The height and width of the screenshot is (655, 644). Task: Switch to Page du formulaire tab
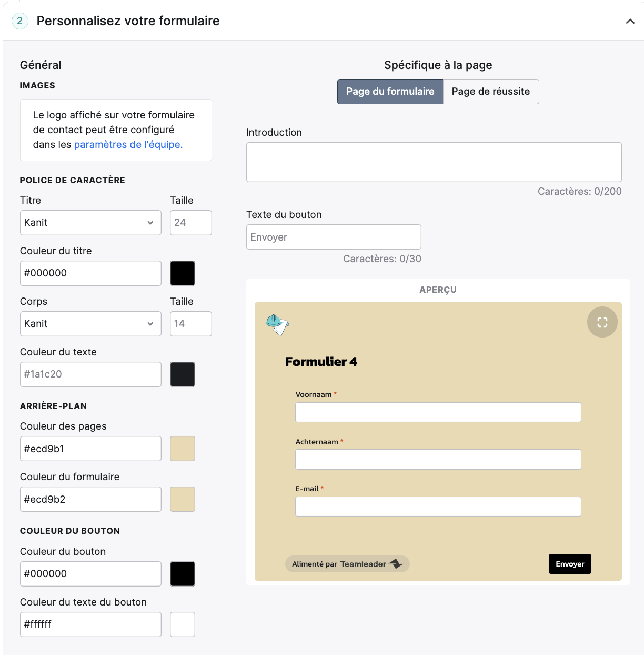pos(390,92)
